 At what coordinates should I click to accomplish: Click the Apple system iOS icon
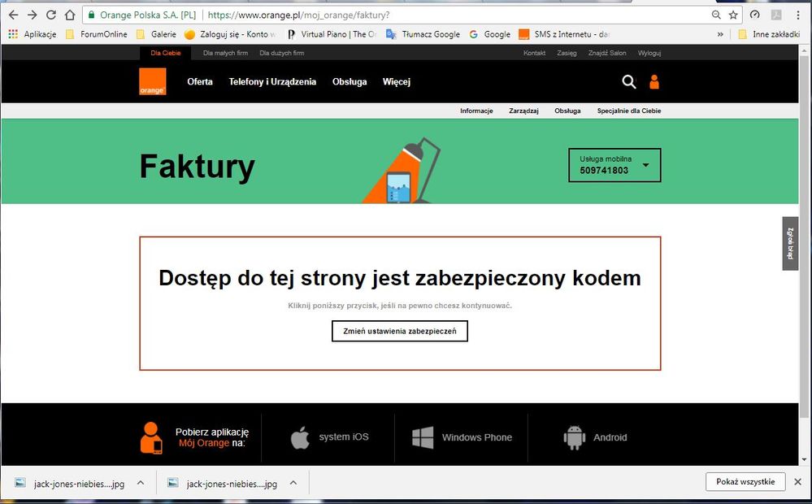(300, 437)
